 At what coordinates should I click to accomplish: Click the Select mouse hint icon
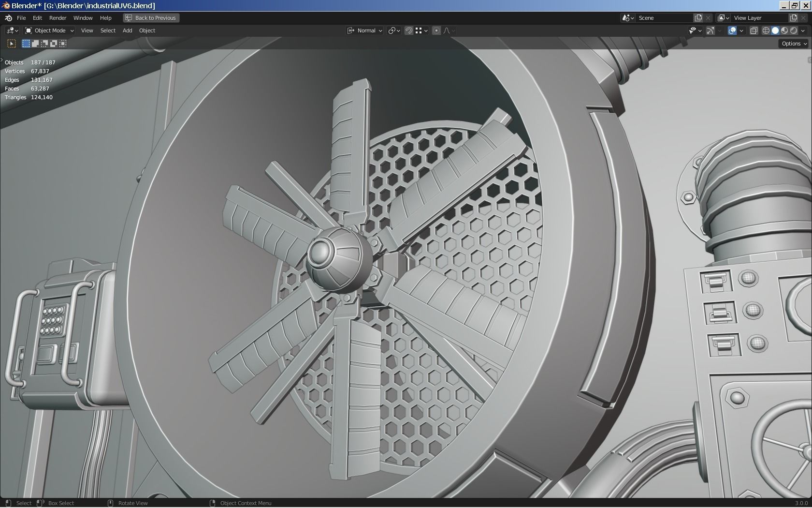(x=8, y=503)
